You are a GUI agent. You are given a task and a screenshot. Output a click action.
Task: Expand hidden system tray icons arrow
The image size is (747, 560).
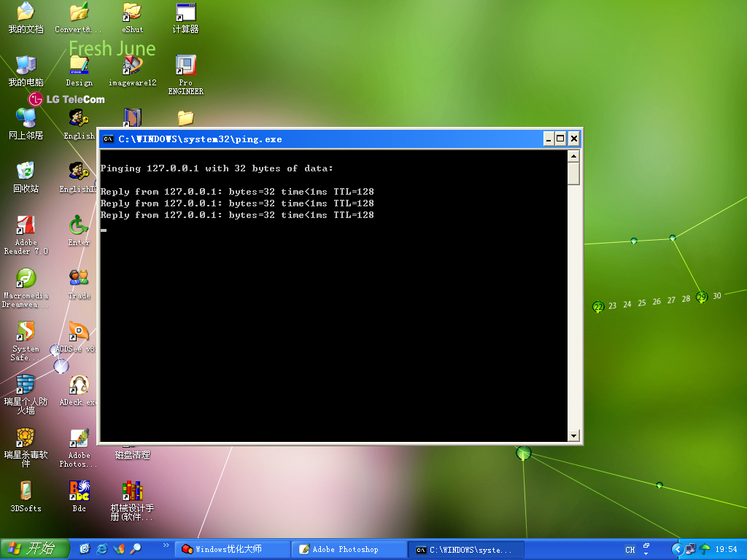click(x=677, y=549)
